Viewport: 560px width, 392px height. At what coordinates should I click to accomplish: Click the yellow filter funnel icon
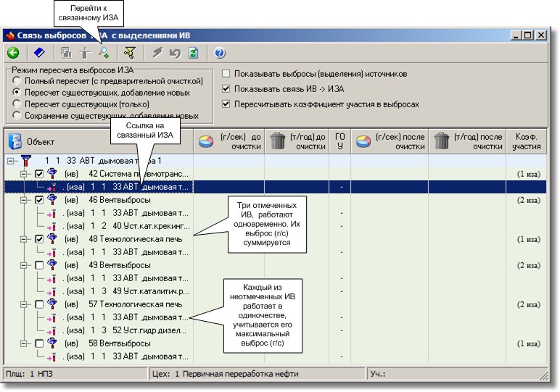point(129,52)
